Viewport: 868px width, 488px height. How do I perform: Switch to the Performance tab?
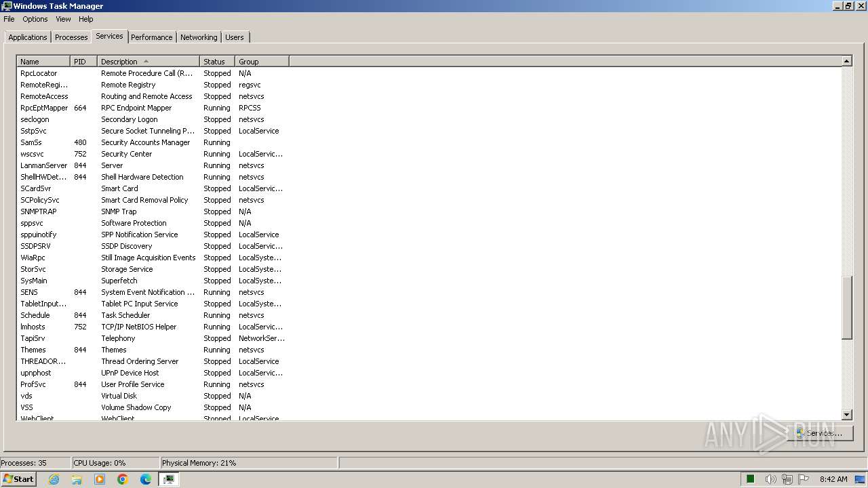(x=152, y=37)
